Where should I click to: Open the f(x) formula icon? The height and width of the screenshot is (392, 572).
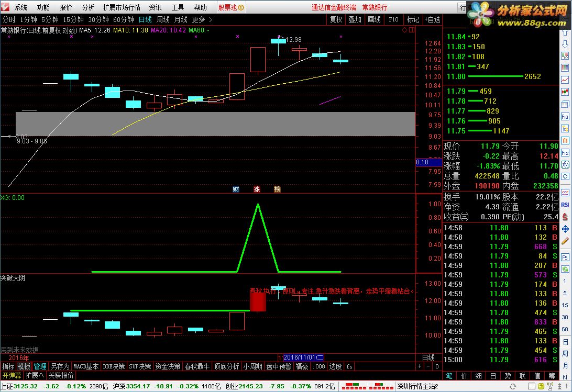(x=565, y=164)
